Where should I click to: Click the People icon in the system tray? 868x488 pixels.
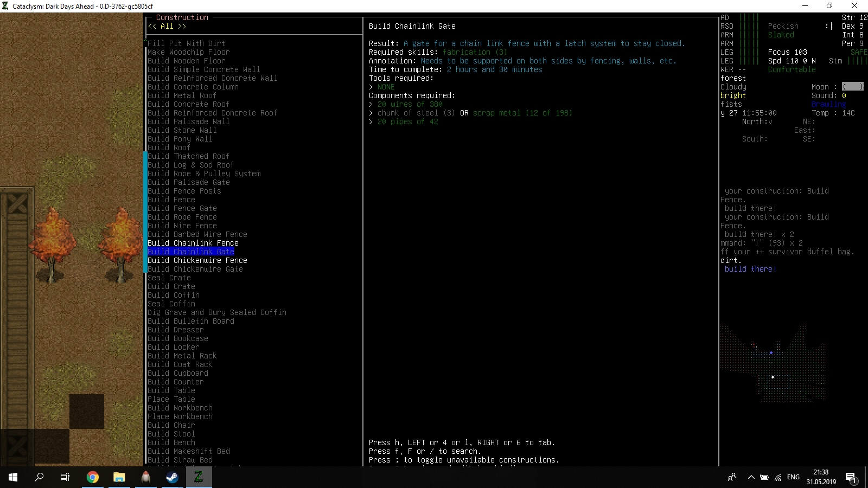[731, 478]
